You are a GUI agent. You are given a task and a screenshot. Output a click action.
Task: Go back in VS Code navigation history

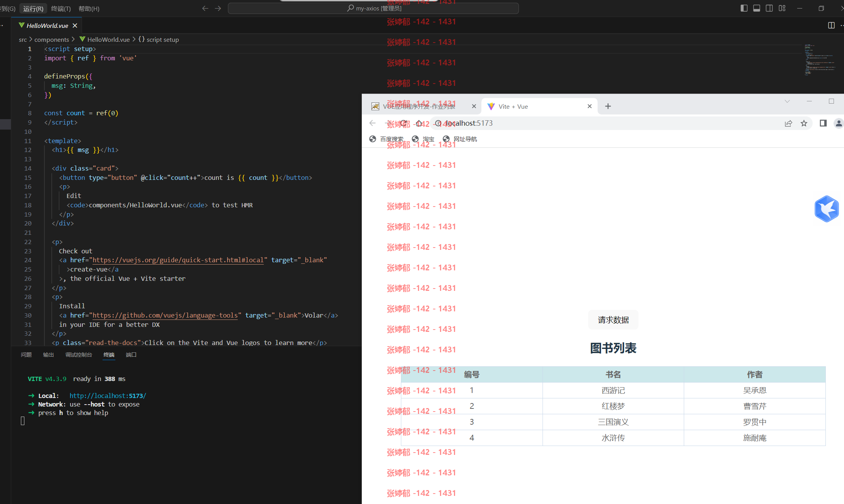pos(205,9)
